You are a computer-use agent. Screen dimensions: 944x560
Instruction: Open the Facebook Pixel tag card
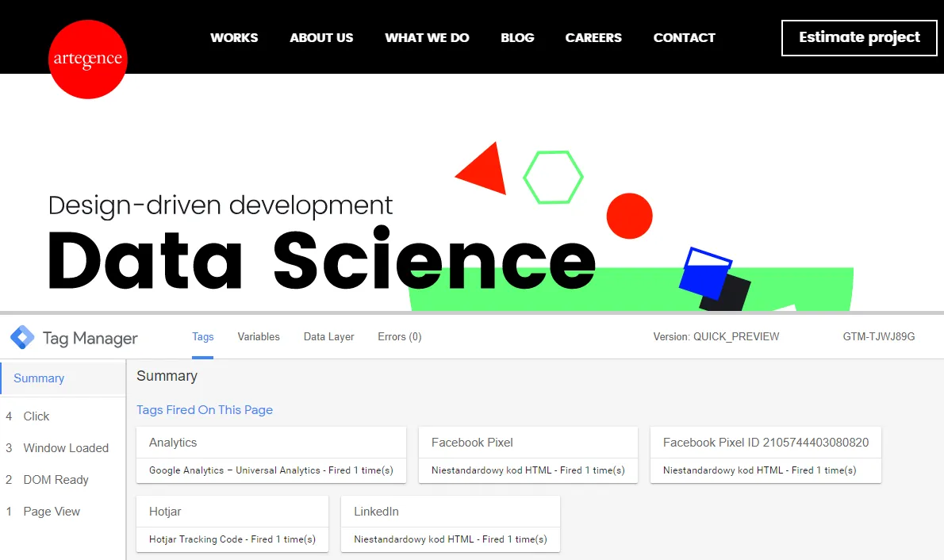[528, 455]
